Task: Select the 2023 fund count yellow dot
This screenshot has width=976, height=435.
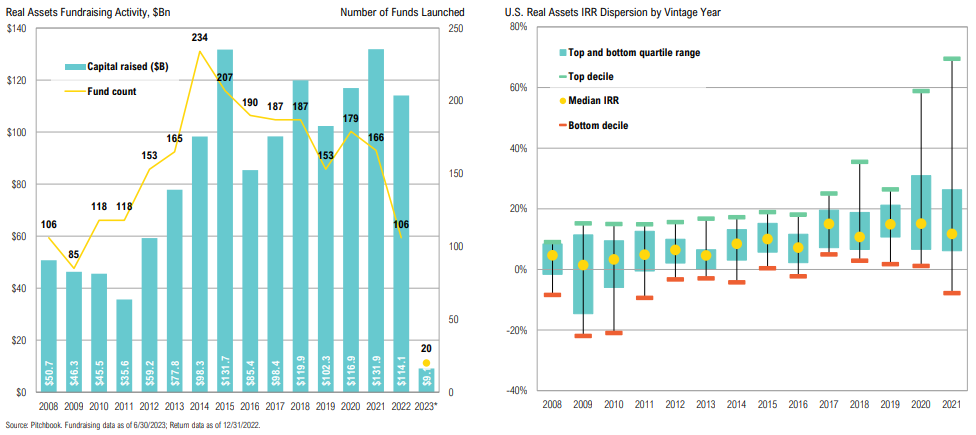Action: click(426, 363)
